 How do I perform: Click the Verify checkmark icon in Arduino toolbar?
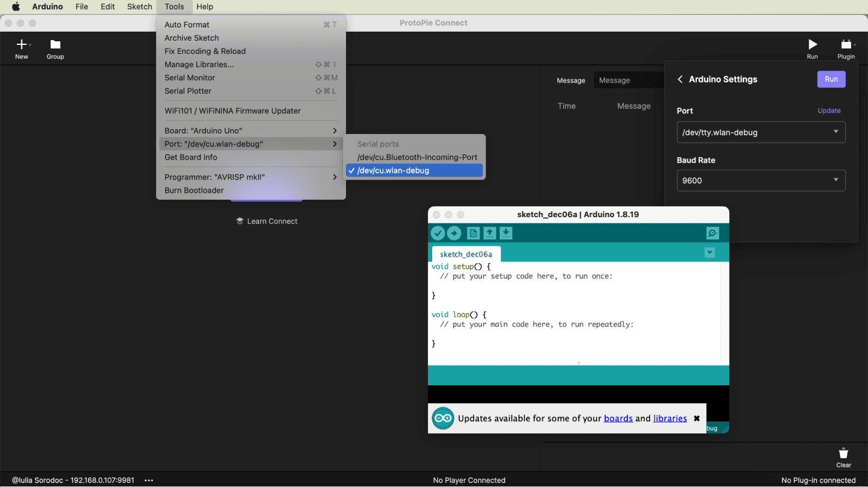tap(438, 233)
